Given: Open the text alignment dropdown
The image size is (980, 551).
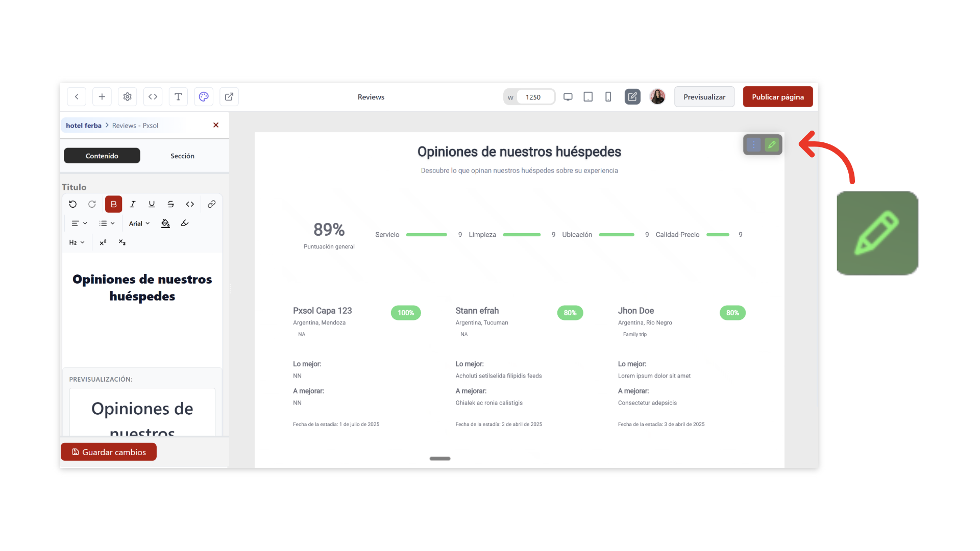Looking at the screenshot, I should pos(79,223).
